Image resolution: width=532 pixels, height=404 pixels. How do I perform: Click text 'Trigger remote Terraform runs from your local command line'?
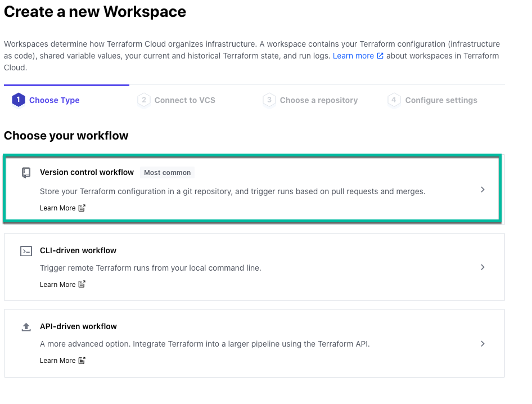coord(151,268)
